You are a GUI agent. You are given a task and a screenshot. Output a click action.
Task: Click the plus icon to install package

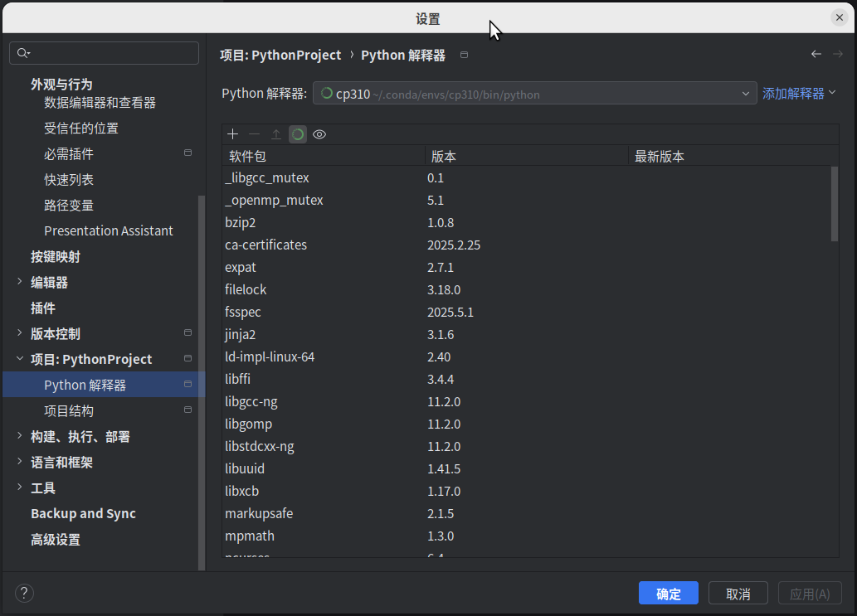[233, 134]
